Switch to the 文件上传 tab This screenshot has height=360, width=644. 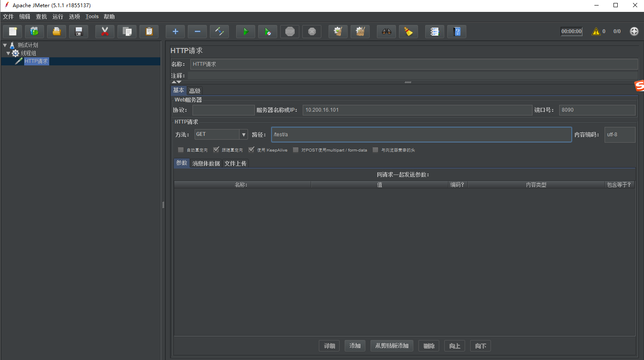(x=235, y=163)
